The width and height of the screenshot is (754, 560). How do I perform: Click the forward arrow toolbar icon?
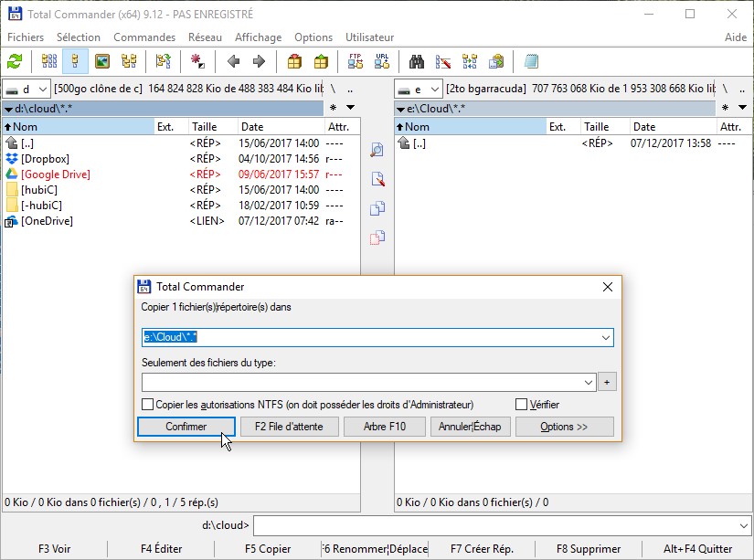tap(259, 62)
